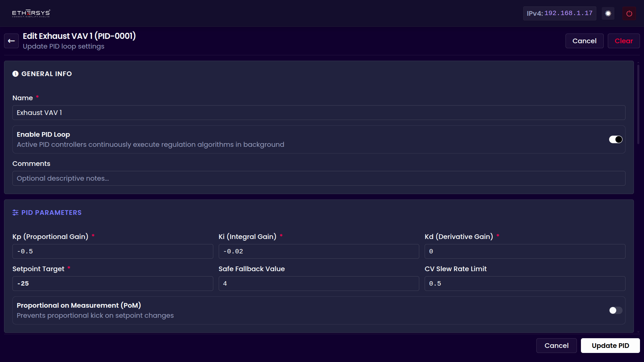The image size is (644, 362).
Task: Click the CV Slew Rate Limit field
Action: click(x=525, y=284)
